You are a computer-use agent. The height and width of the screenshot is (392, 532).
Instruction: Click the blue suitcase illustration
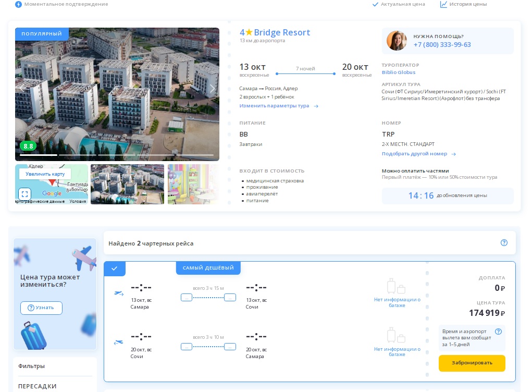(x=33, y=336)
